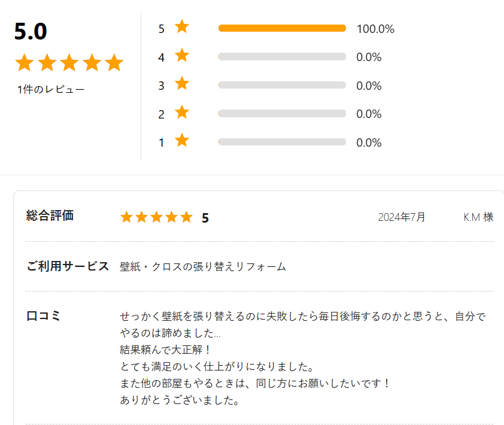
Task: Click the 総合評価 label
Action: click(50, 215)
